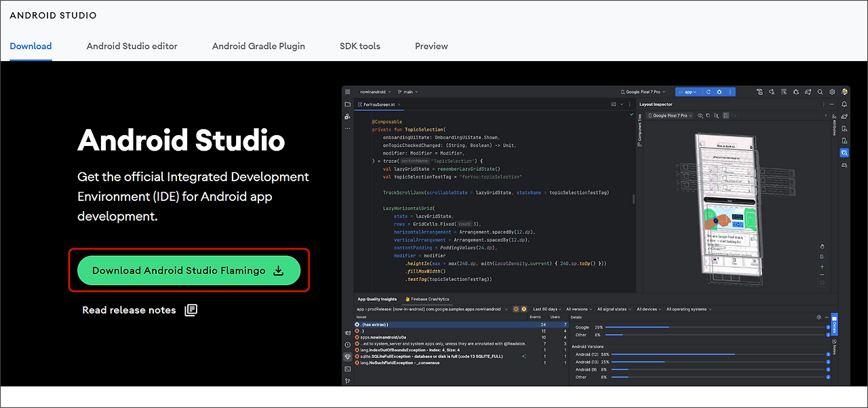Click the Run app play button

pos(709,92)
